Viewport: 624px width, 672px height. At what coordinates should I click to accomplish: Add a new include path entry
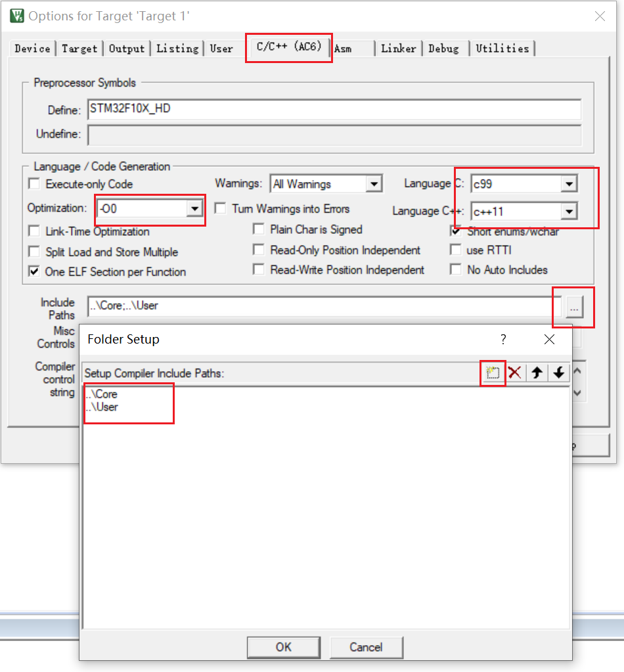[493, 373]
